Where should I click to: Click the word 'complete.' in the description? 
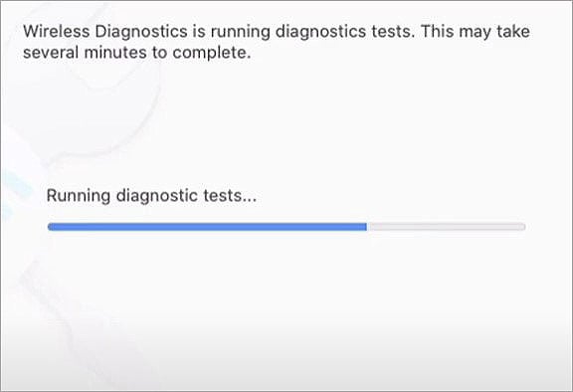pos(212,54)
